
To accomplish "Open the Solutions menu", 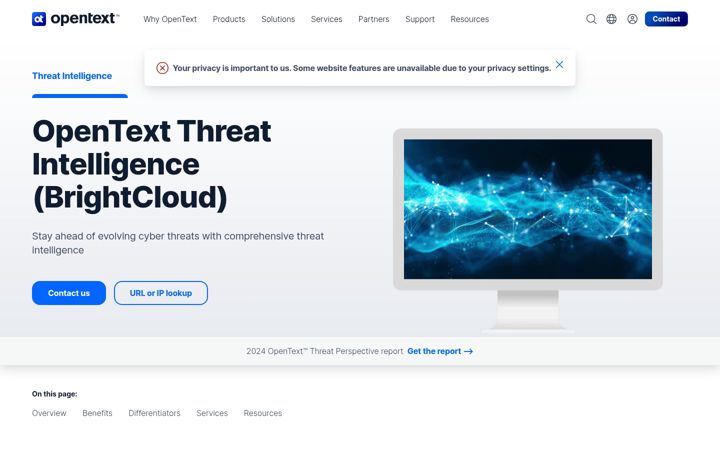I will click(x=278, y=19).
